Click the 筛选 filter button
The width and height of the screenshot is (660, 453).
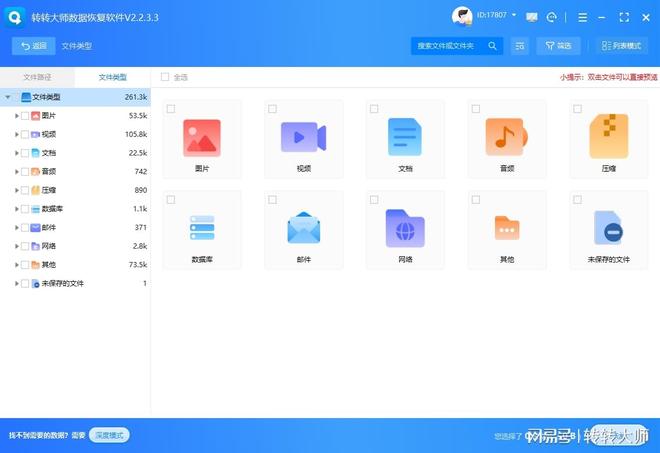point(558,46)
